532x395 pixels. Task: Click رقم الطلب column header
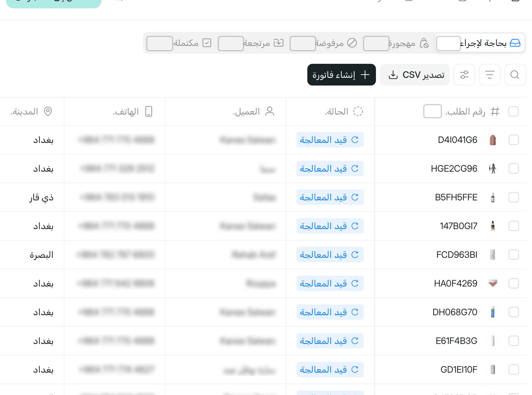465,111
